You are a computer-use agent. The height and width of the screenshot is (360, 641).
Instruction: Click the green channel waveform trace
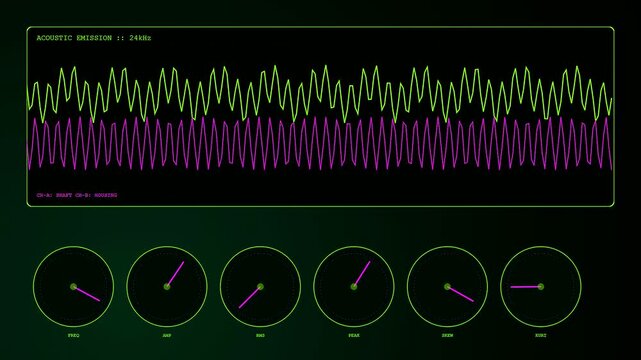[320, 94]
